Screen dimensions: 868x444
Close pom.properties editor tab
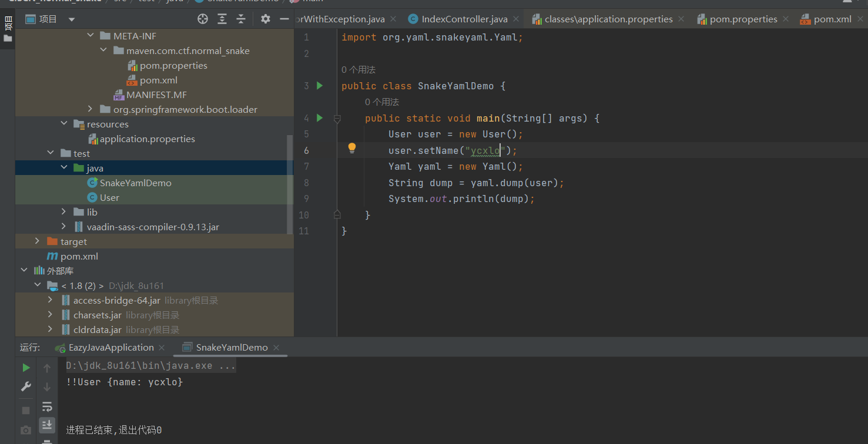pos(787,19)
